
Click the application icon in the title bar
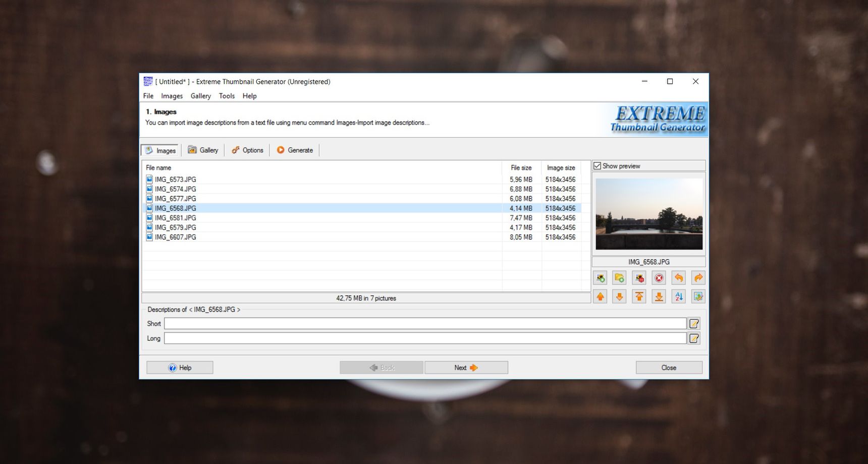[x=148, y=81]
